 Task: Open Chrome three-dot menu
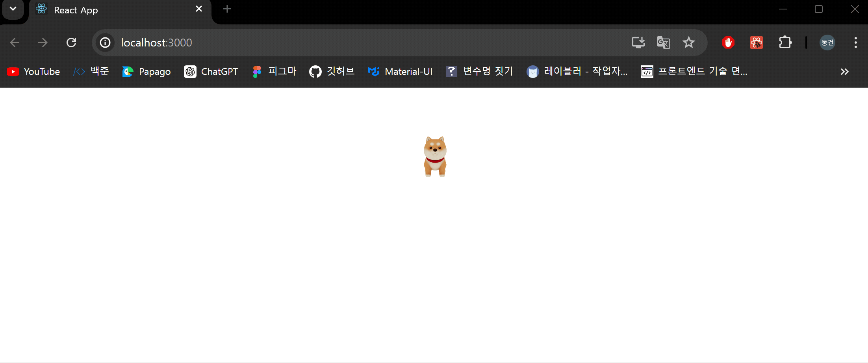click(855, 43)
